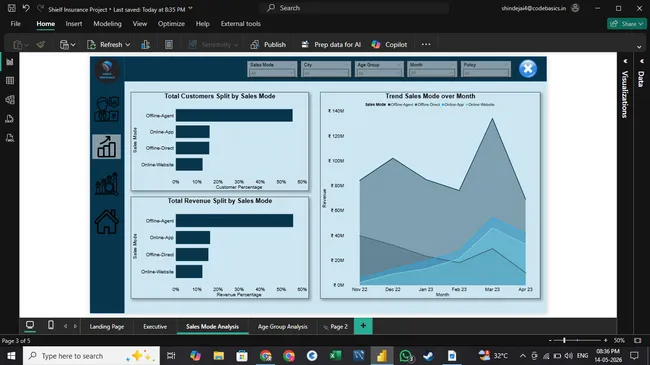
Task: Open the Sales Mode slicer dropdown
Action: point(272,73)
